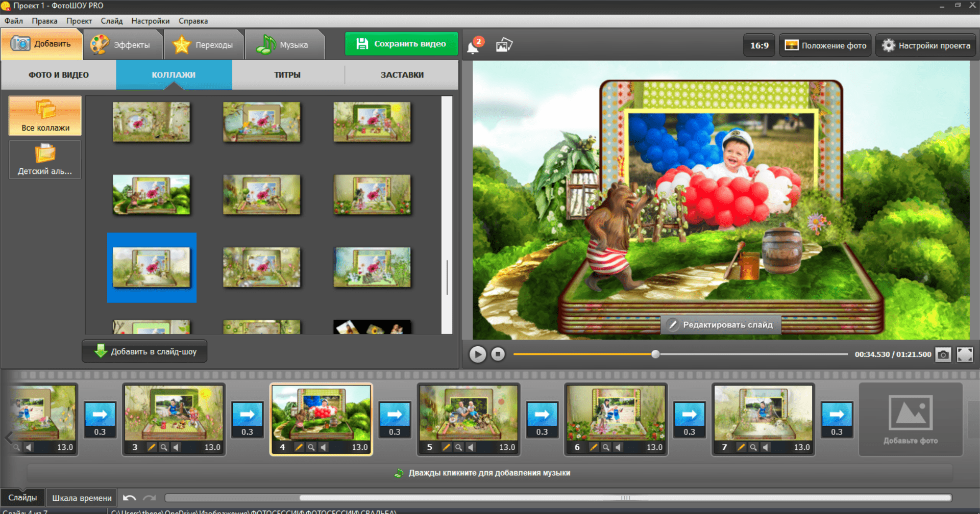Image resolution: width=980 pixels, height=514 pixels.
Task: Toggle the sound icon on slide 6
Action: pos(619,447)
